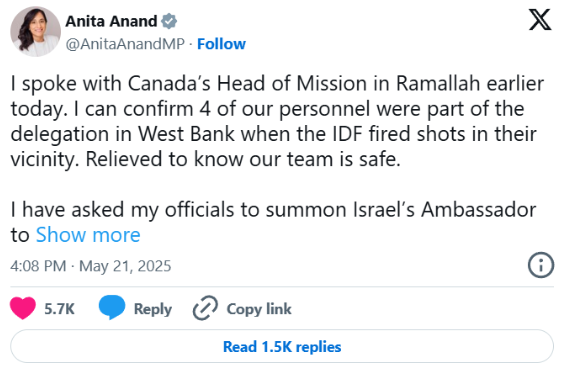Click the 5.7K likes count
The image size is (565, 369).
click(x=59, y=309)
